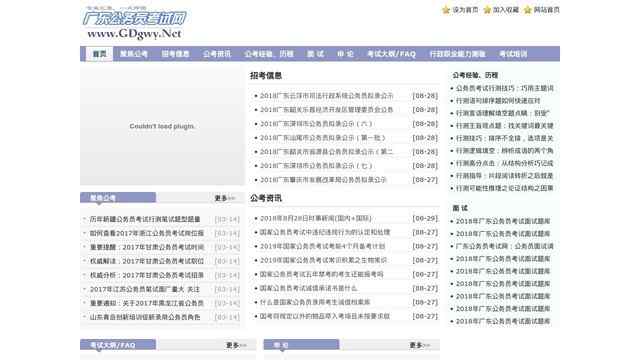
Task: Open 2018广东韶关乐昌经济开发区管理委员会 article
Action: 327,110
